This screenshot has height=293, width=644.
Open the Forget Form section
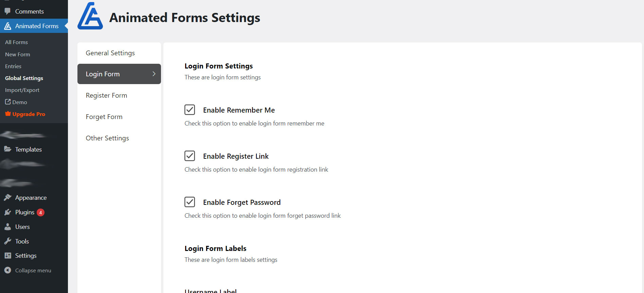pyautogui.click(x=104, y=116)
